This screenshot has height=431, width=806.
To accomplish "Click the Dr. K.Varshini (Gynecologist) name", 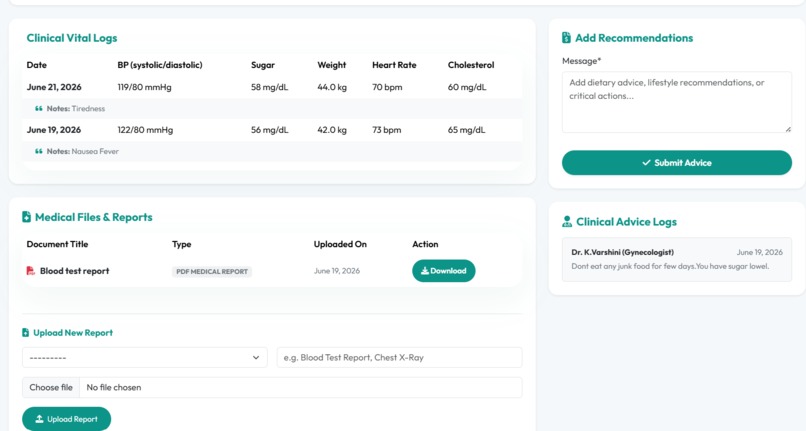I will [x=622, y=252].
